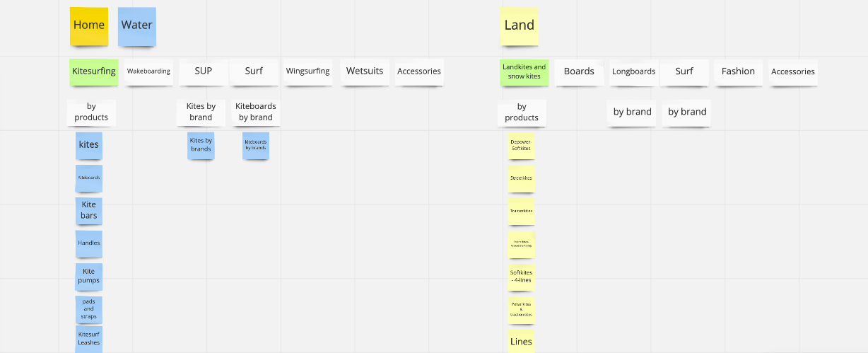Image resolution: width=868 pixels, height=353 pixels.
Task: Click the blue Kite bars note
Action: [89, 210]
